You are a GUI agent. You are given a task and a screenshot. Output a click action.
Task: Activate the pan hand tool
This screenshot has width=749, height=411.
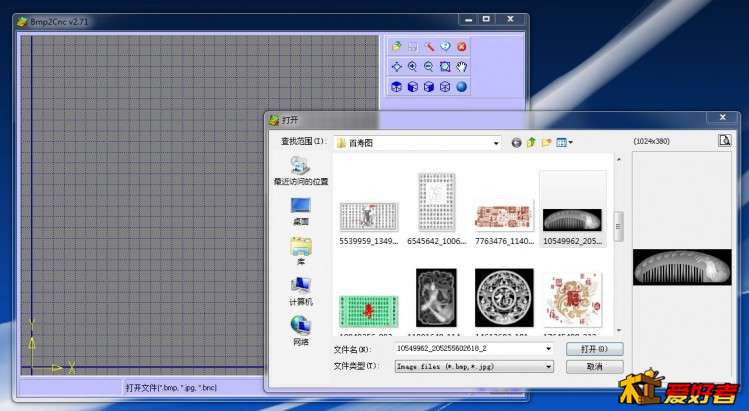pos(462,67)
